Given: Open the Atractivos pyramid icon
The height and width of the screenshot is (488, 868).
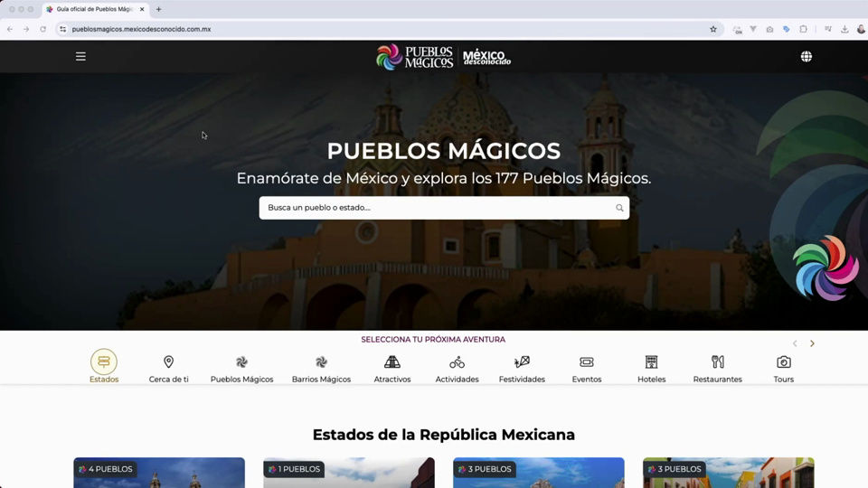Looking at the screenshot, I should pos(392,362).
